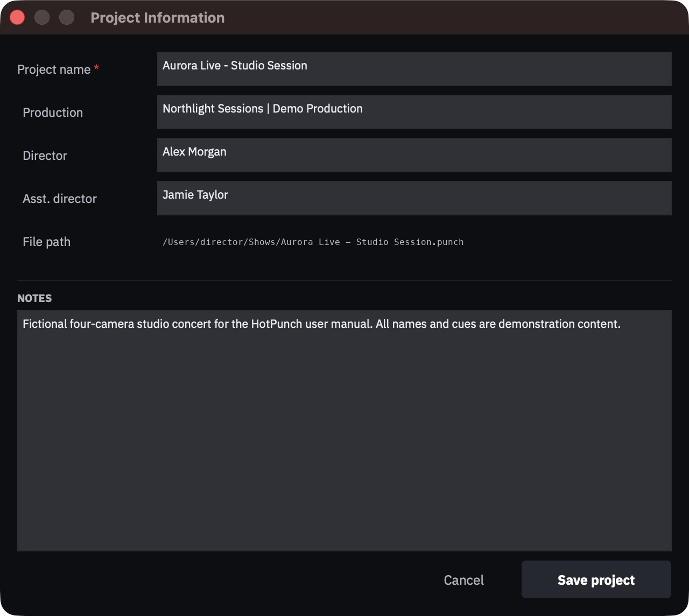Close the Project Information window

pos(17,18)
